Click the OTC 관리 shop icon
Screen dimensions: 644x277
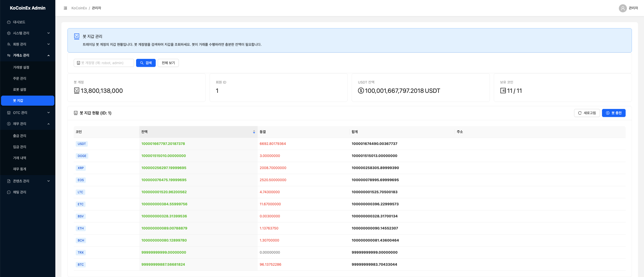pyautogui.click(x=9, y=113)
